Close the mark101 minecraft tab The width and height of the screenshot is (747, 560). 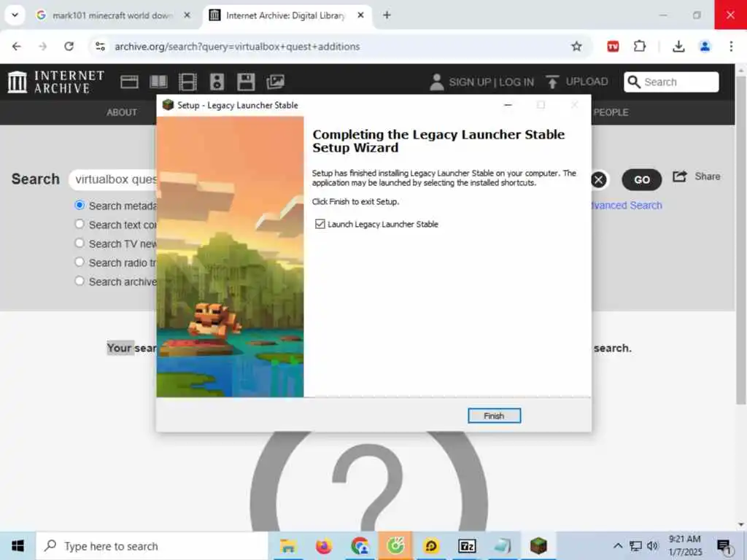coord(187,15)
